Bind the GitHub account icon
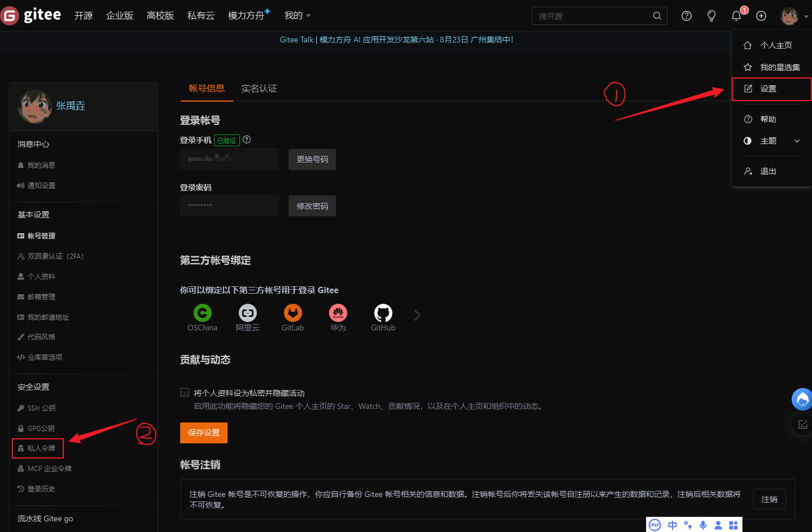This screenshot has width=812, height=532. pyautogui.click(x=383, y=313)
